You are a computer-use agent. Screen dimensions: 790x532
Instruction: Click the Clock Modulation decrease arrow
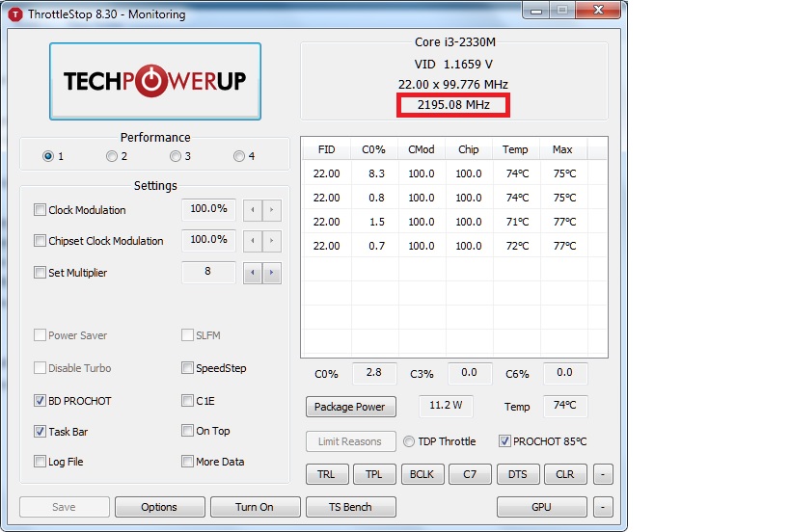pos(251,210)
